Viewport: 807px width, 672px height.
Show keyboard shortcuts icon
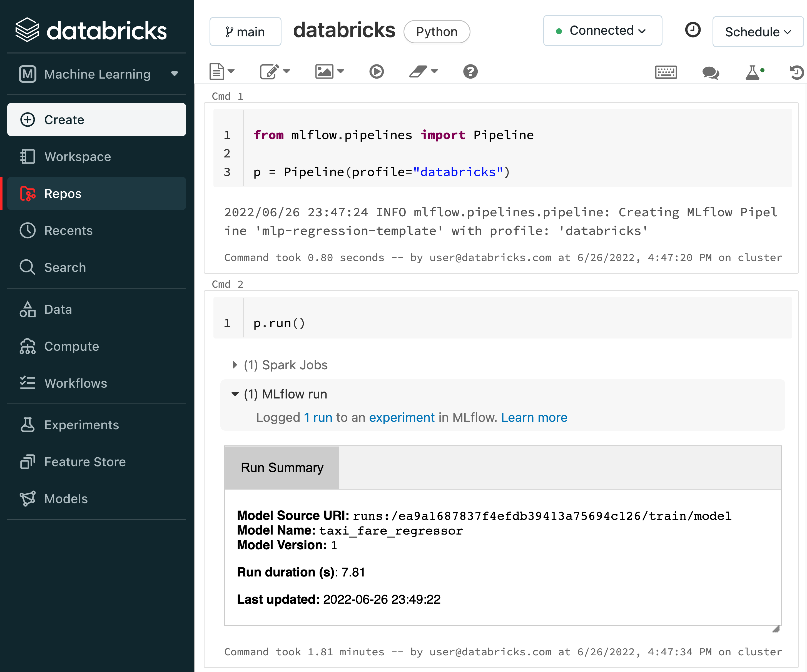pos(666,72)
